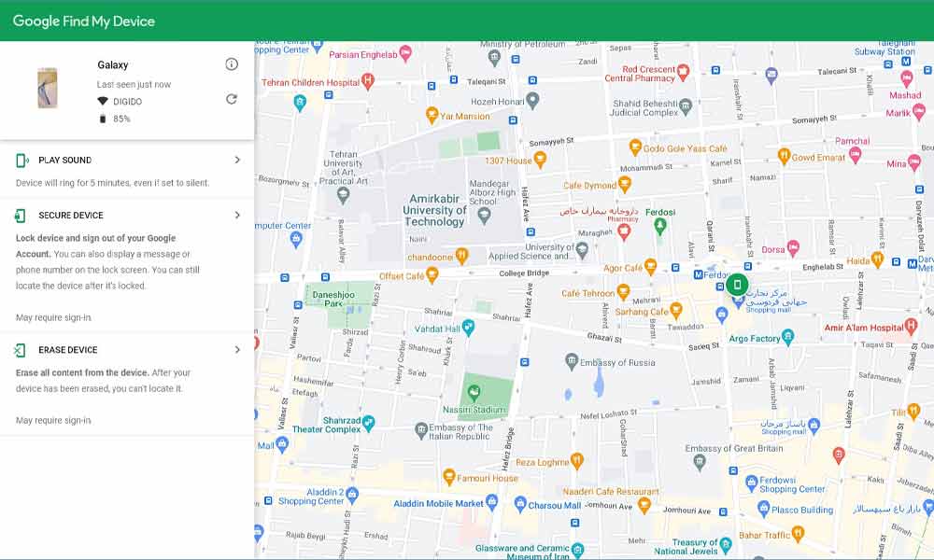Image resolution: width=934 pixels, height=560 pixels.
Task: Click the Galaxy phone thumbnail image
Action: pos(47,89)
